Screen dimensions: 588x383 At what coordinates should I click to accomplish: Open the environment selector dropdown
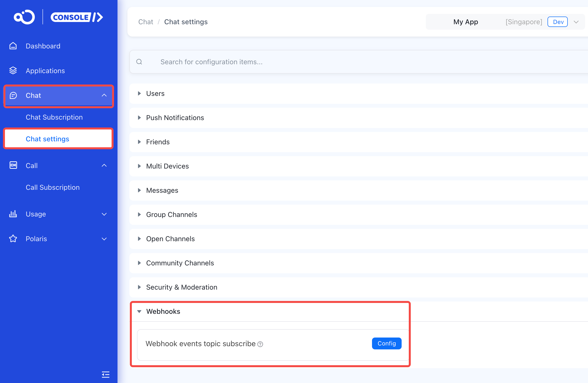[x=576, y=22]
